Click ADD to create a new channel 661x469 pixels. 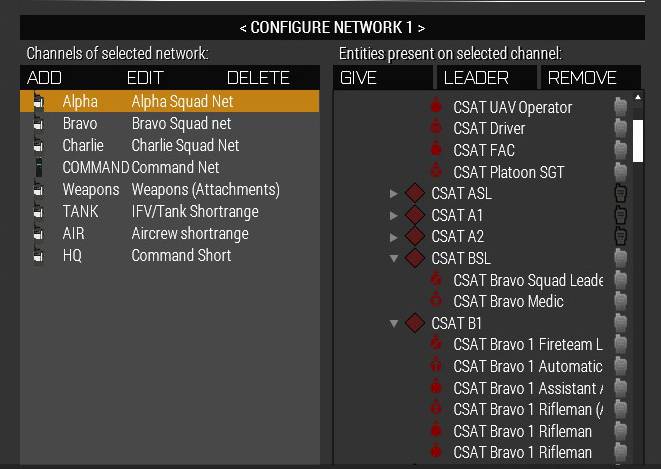click(44, 78)
